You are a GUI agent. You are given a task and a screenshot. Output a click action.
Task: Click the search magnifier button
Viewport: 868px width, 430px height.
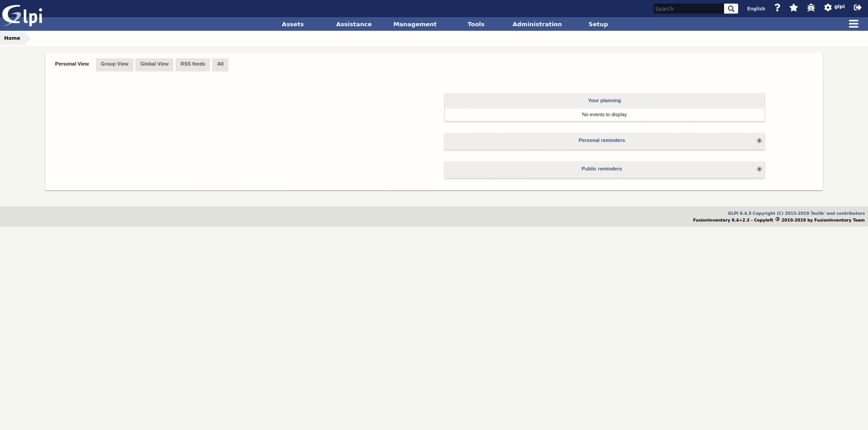(730, 9)
